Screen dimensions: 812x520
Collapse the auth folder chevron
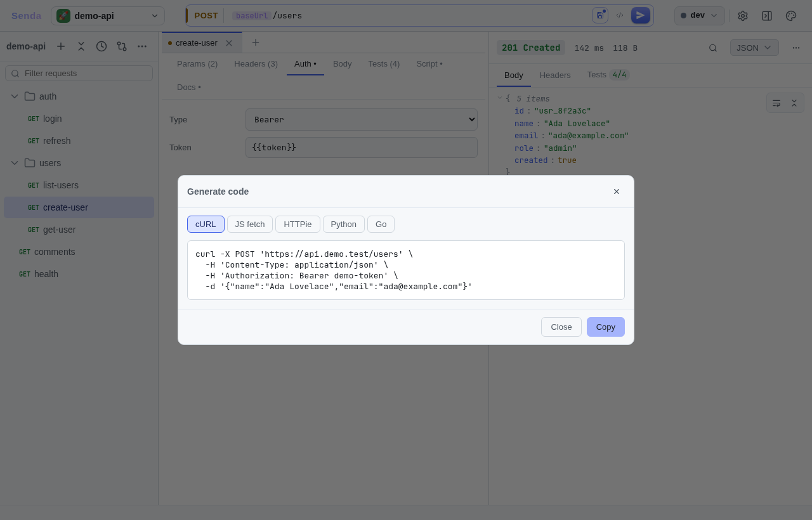pos(15,96)
